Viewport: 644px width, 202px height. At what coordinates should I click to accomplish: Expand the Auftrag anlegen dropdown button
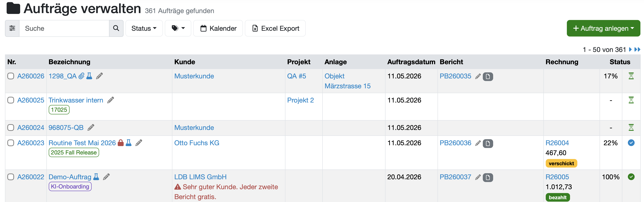pos(603,28)
